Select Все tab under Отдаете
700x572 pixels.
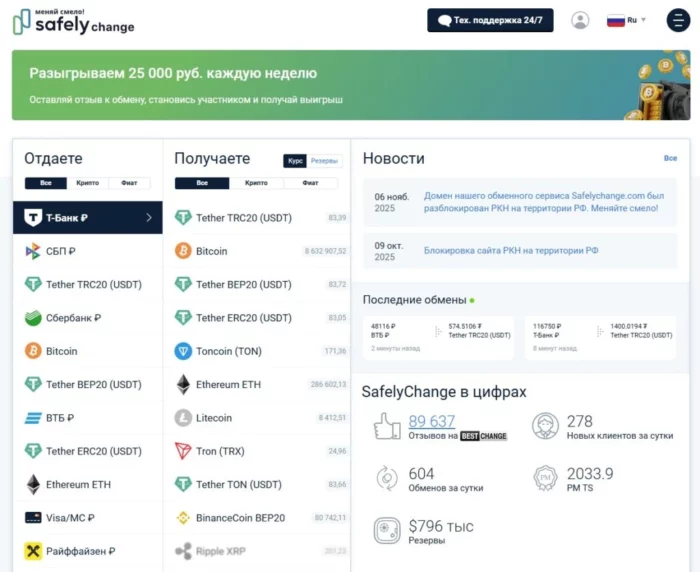pos(46,183)
